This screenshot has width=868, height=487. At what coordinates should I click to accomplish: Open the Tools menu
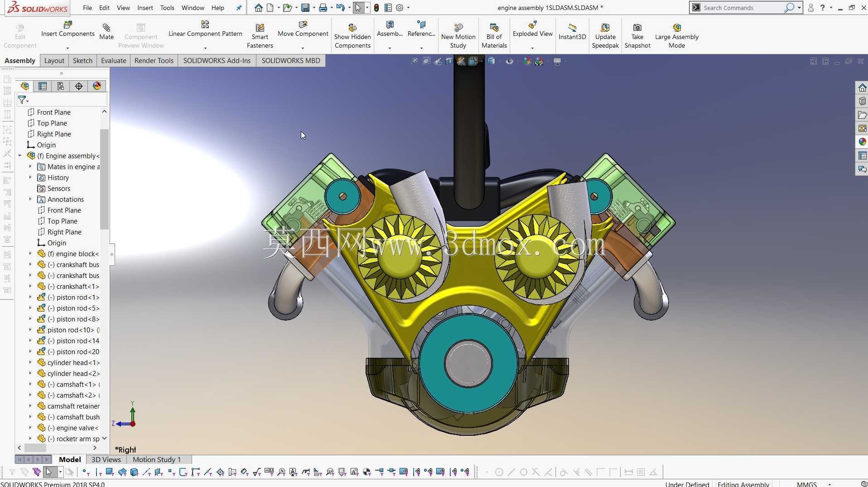pyautogui.click(x=167, y=8)
